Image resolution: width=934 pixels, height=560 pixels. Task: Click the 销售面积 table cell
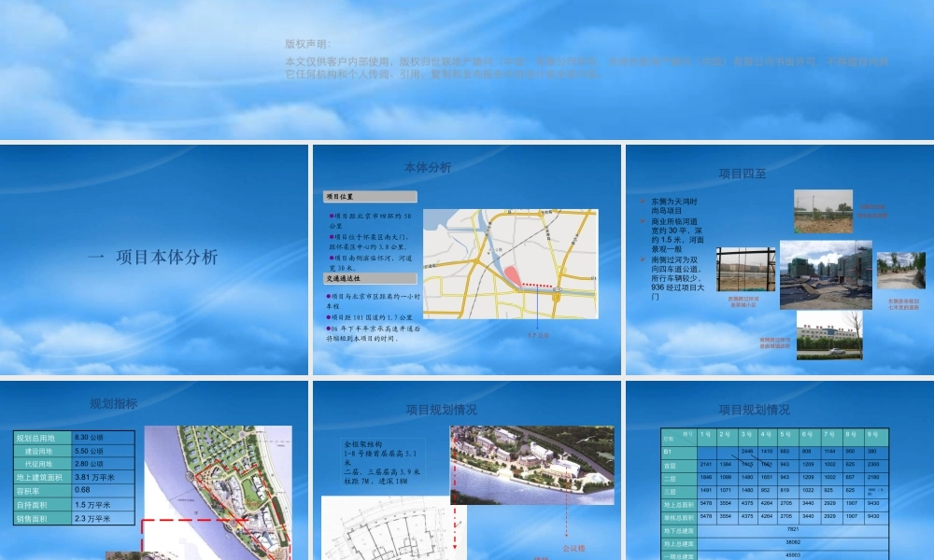42,518
